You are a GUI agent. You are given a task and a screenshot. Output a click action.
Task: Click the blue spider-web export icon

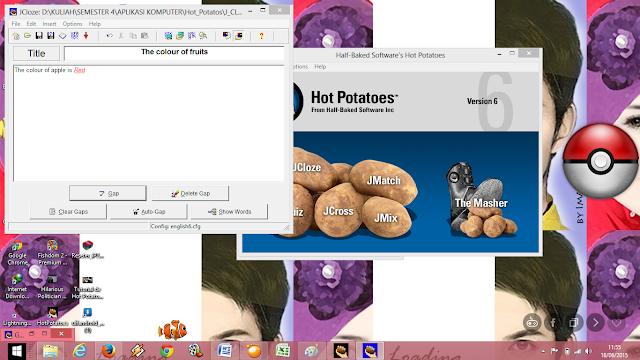pos(74,36)
